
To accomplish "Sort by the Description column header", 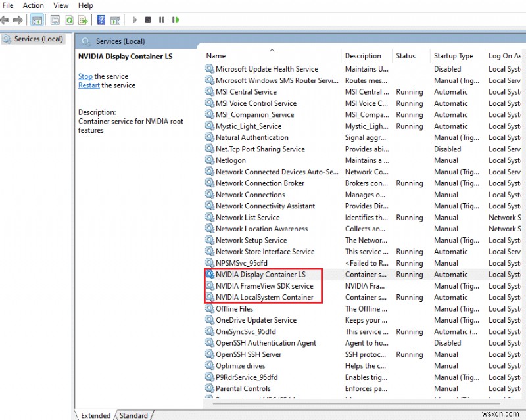I will coord(367,56).
